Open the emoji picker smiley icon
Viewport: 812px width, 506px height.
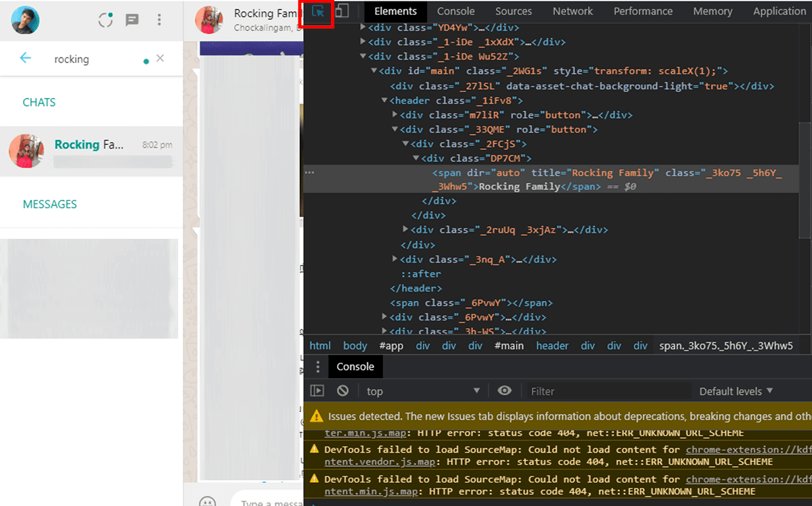coord(208,502)
